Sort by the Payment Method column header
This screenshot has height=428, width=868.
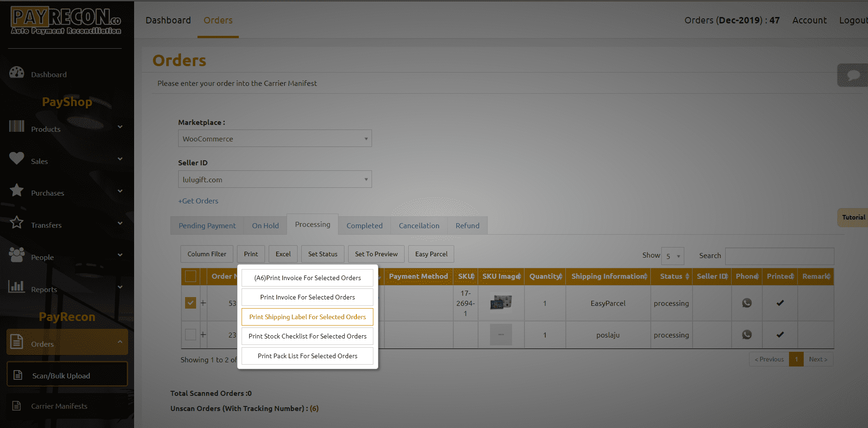point(418,276)
